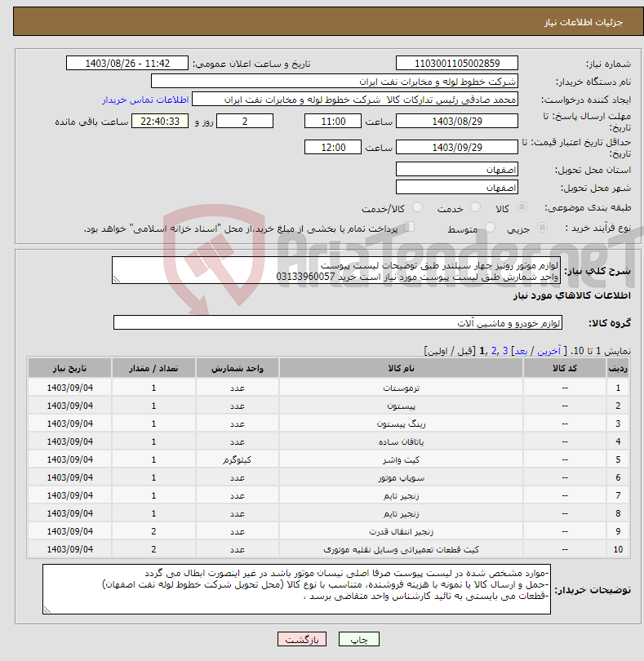Open the اطلاعات تماس خریدار link
Image resolution: width=644 pixels, height=661 pixels.
(x=145, y=100)
